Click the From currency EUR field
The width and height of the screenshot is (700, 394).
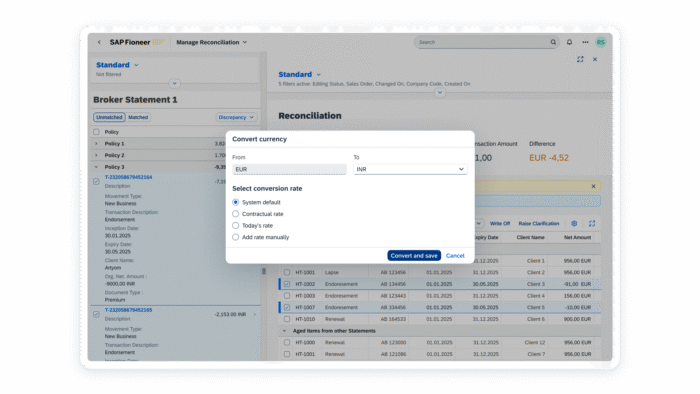tap(289, 169)
